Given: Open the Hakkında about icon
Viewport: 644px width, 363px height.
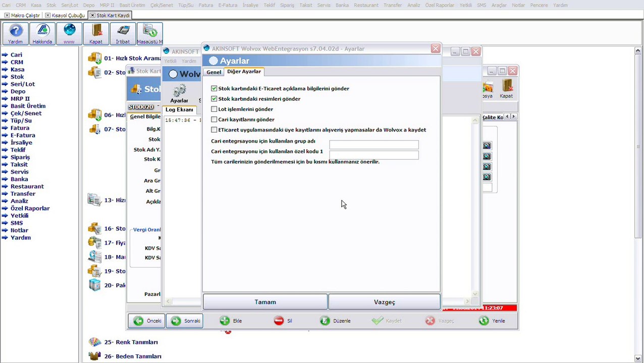Looking at the screenshot, I should click(42, 34).
